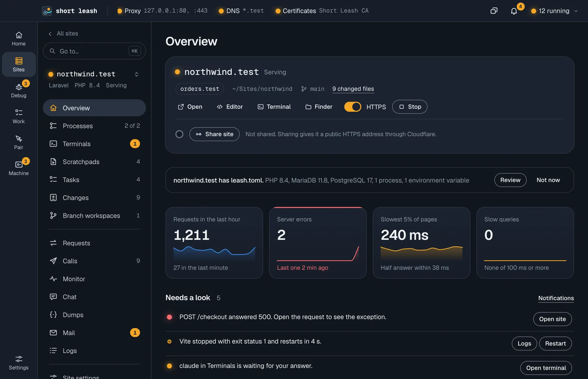The image size is (588, 379).
Task: Click the Certificates status indicator
Action: [x=322, y=11]
